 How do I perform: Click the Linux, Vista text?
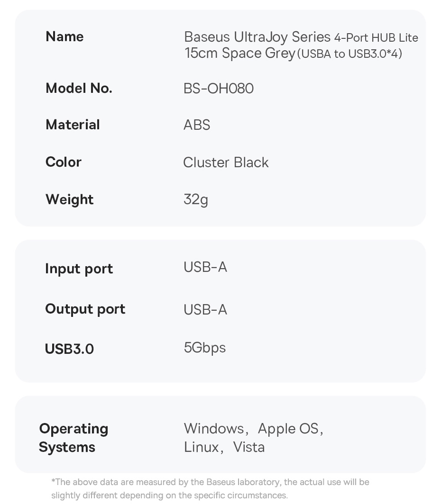[x=224, y=447]
